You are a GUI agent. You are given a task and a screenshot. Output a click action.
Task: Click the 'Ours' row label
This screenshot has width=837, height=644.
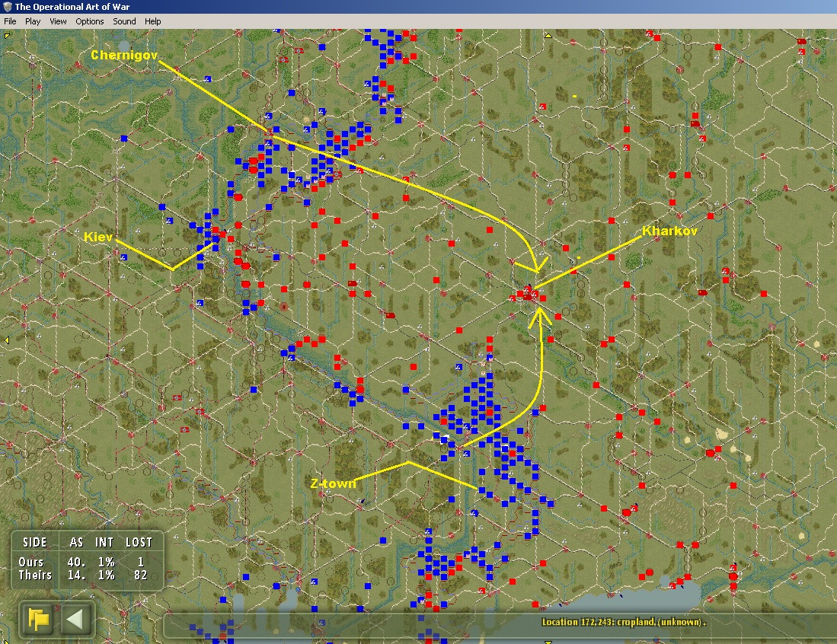(x=31, y=562)
